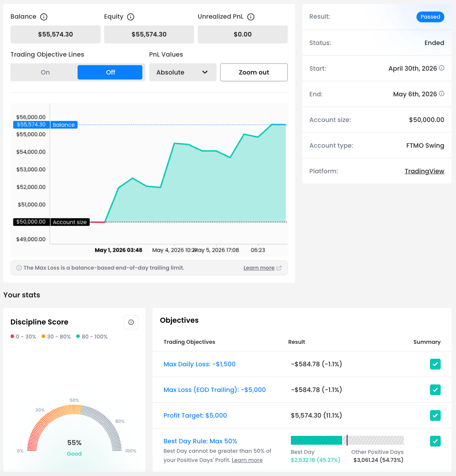456x476 pixels.
Task: Click the May 6th, 2026 end date
Action: coord(415,94)
